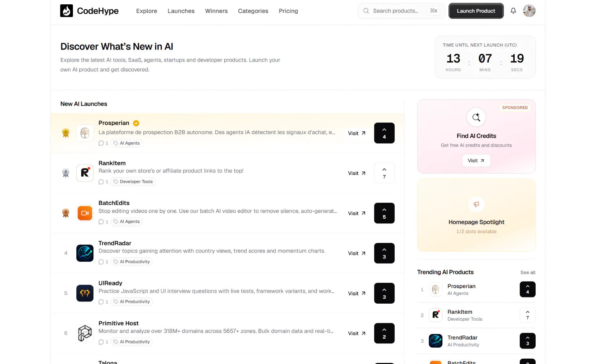The width and height of the screenshot is (599, 364).
Task: Open the Launches nav item
Action: click(x=181, y=11)
